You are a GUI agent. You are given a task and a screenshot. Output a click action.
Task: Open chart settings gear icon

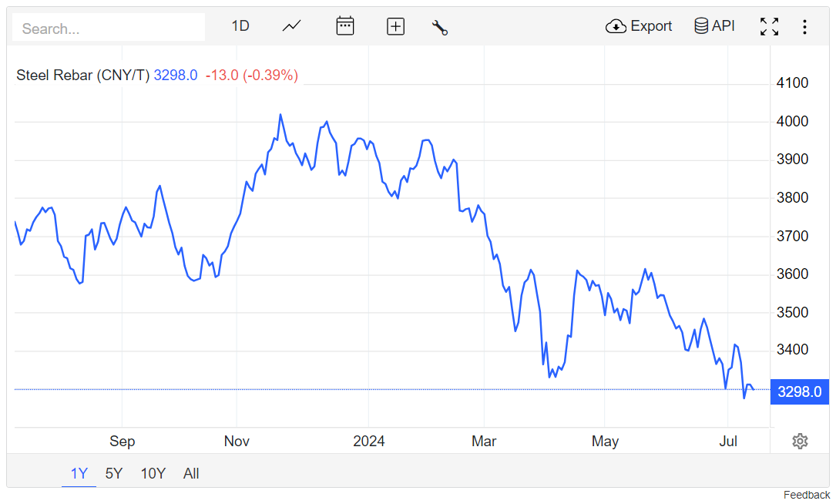click(800, 442)
